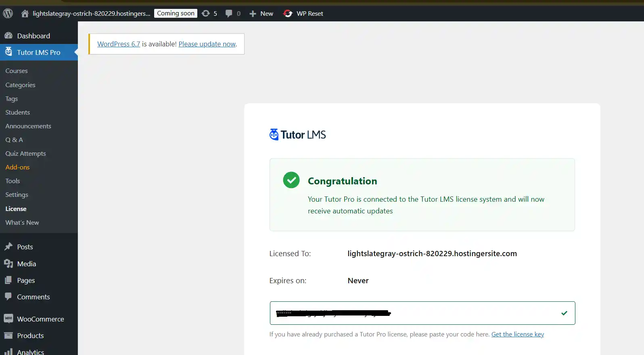Open Tutor LMS Settings submenu item
This screenshot has height=355, width=644.
17,194
